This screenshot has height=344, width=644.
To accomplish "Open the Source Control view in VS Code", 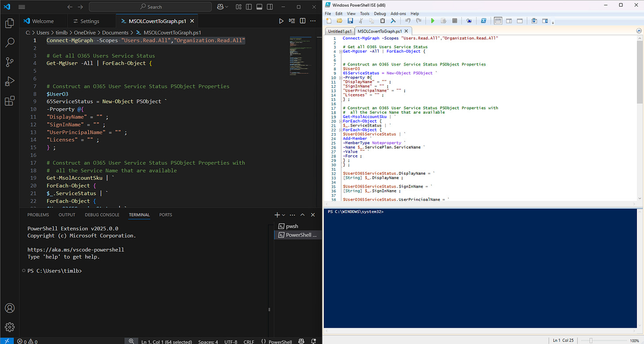I will point(9,62).
